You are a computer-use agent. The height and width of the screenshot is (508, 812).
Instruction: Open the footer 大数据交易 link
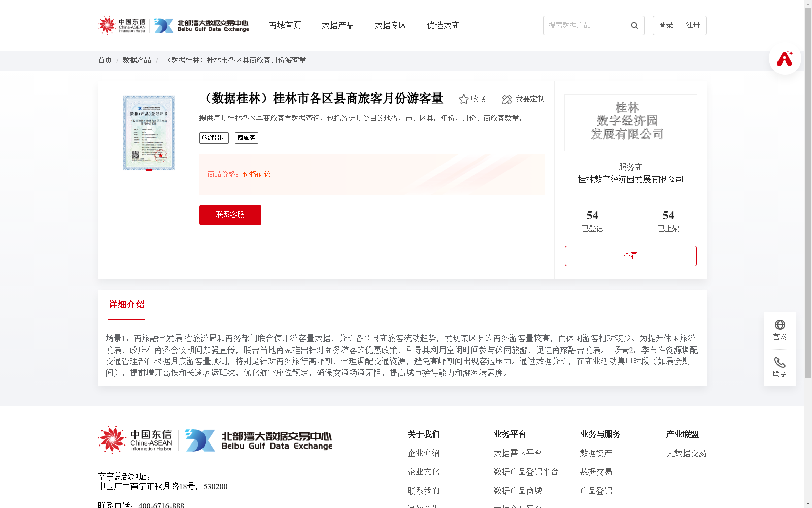pos(686,453)
